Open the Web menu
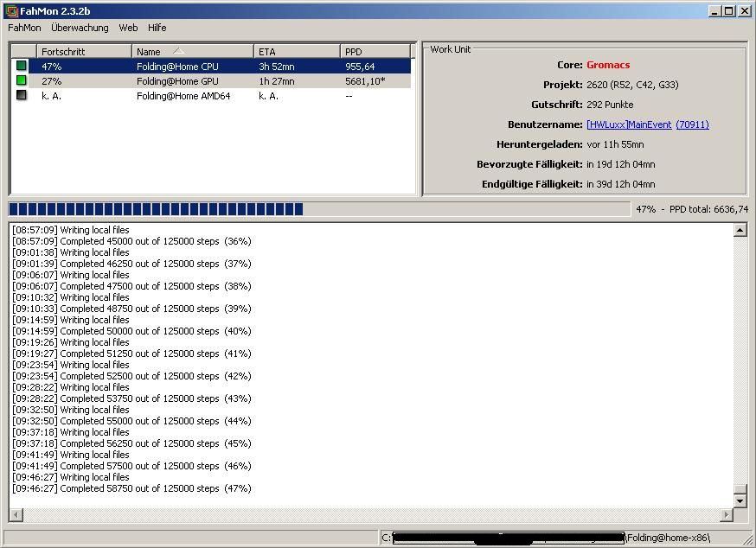The height and width of the screenshot is (548, 756). [x=128, y=28]
